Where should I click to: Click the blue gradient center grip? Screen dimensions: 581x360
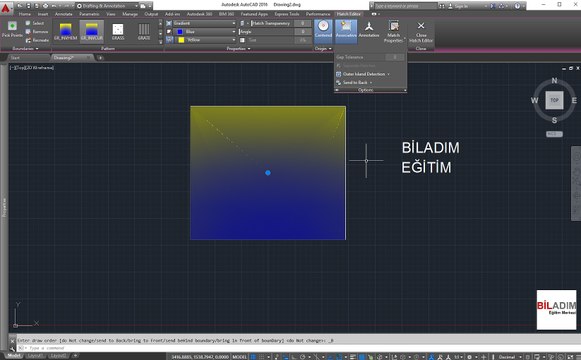pos(268,173)
